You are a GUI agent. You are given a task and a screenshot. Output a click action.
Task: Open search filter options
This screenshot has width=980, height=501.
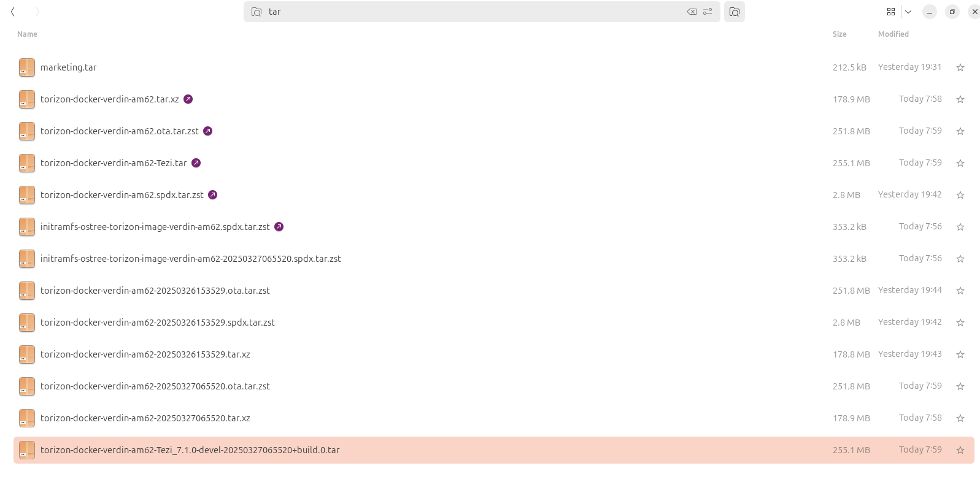708,12
